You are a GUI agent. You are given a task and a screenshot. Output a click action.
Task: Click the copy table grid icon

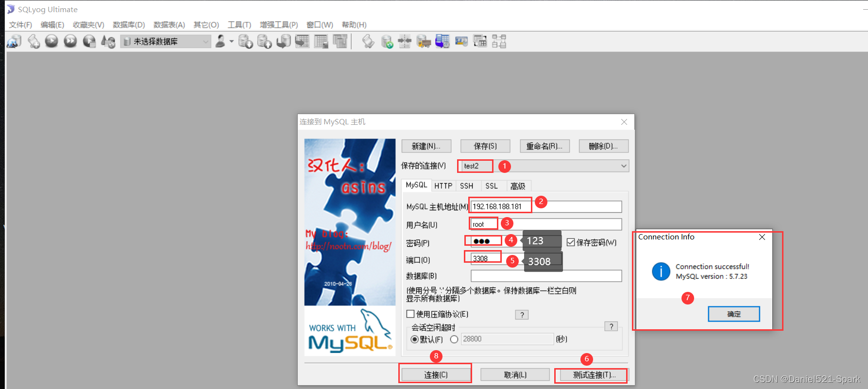340,41
